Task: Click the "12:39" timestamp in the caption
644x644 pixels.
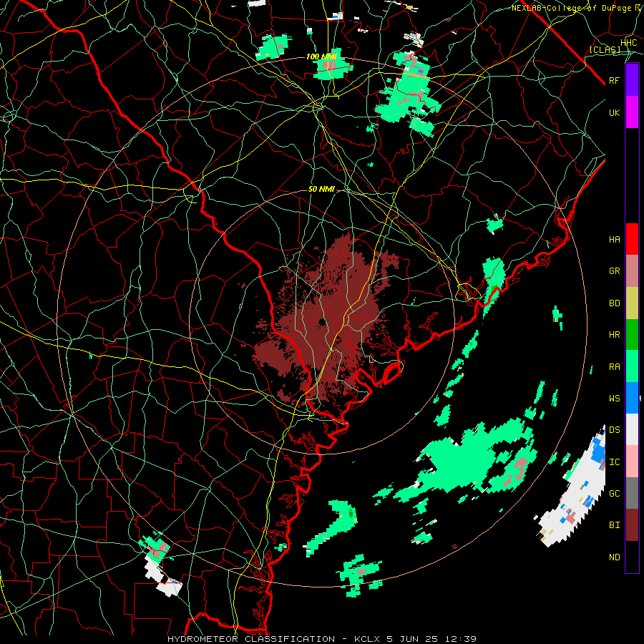Action: point(460,639)
